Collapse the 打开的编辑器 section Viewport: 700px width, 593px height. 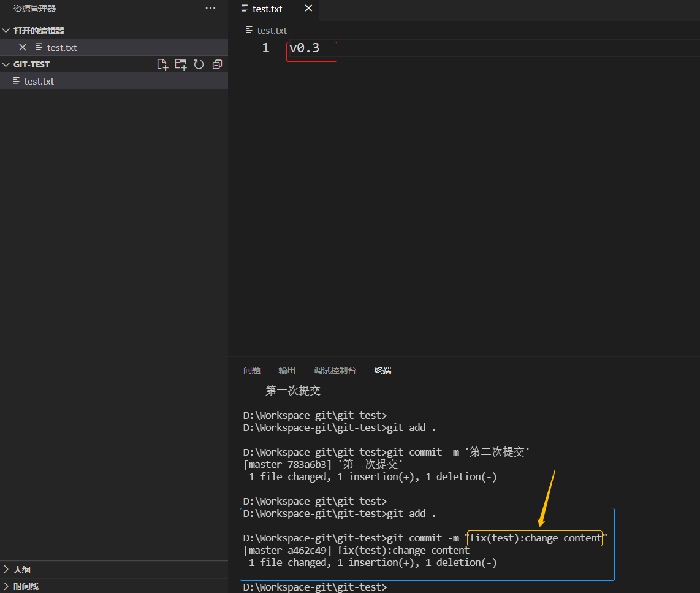(x=6, y=31)
